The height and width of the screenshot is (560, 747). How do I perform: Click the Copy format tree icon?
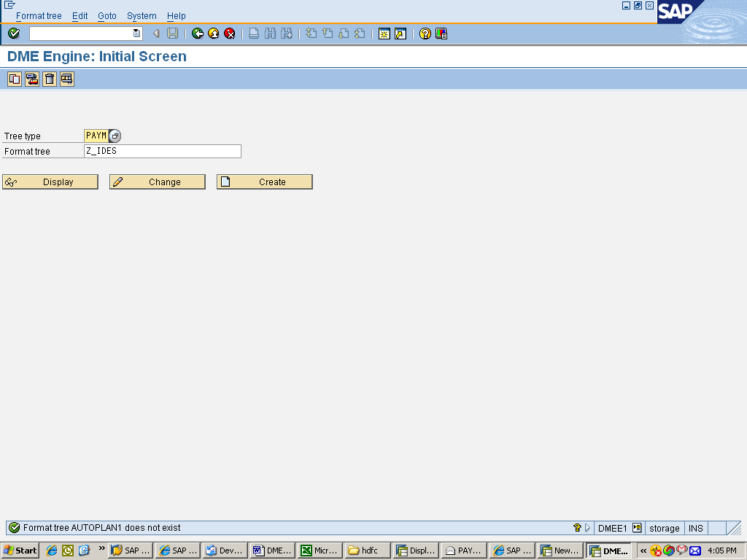click(14, 79)
